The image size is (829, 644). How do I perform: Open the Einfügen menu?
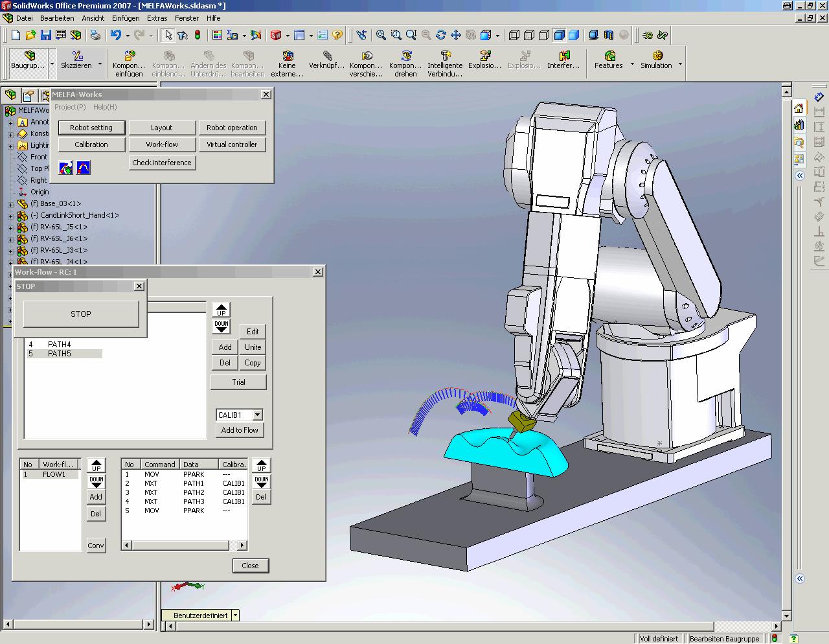[x=126, y=18]
